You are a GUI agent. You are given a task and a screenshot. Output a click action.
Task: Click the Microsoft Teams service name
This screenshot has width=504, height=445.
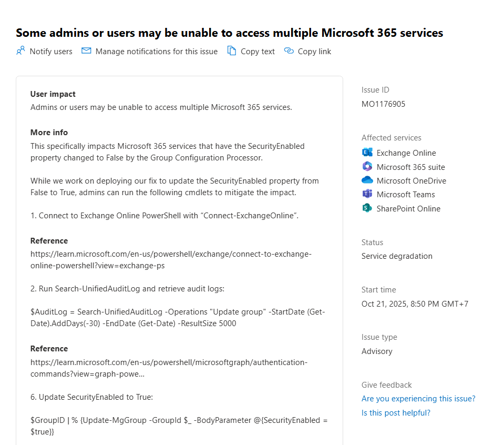pos(406,195)
